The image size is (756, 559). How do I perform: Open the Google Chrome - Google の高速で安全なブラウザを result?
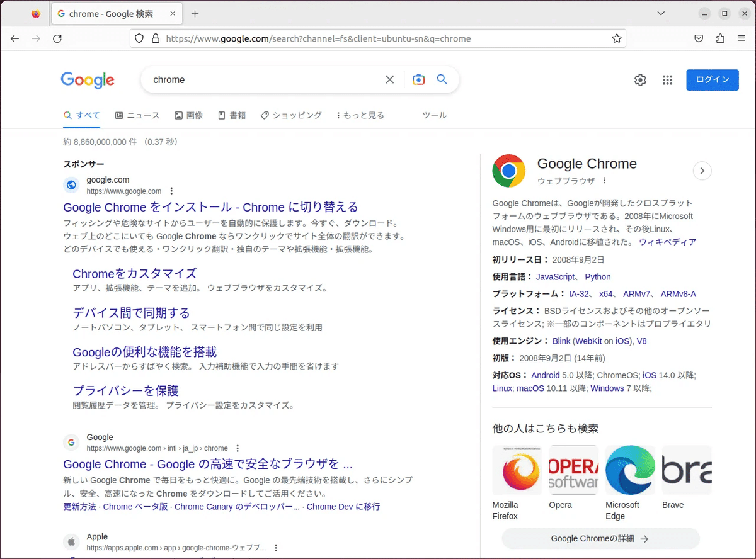tap(207, 465)
